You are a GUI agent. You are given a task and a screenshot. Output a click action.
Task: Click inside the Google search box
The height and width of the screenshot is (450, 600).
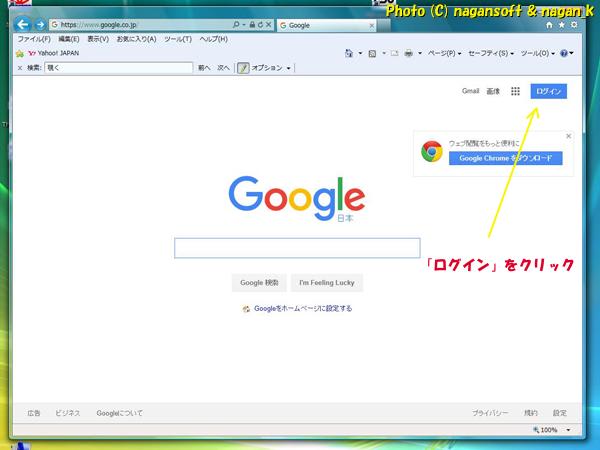[x=297, y=248]
